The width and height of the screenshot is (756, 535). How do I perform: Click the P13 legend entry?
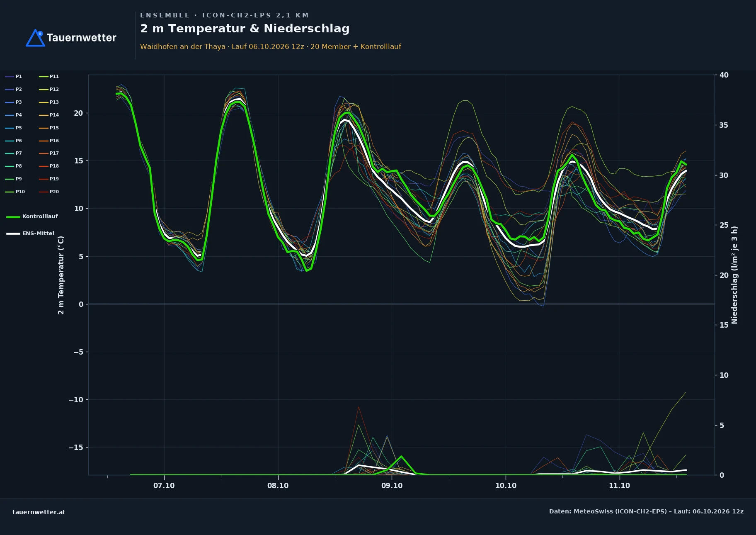point(49,102)
